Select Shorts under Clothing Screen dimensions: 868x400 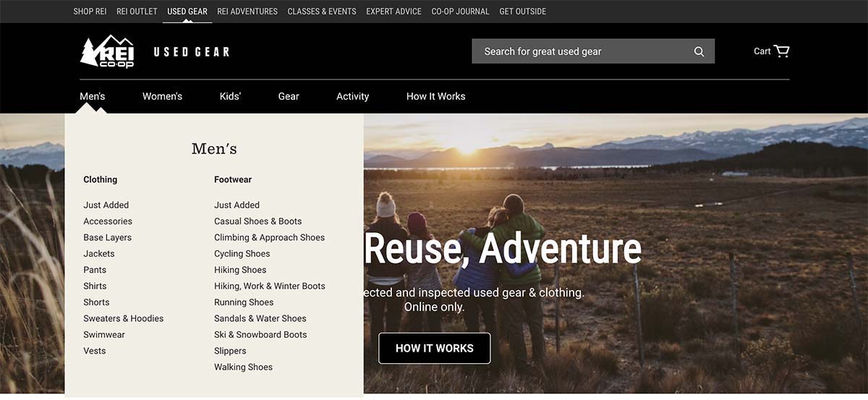coord(96,302)
